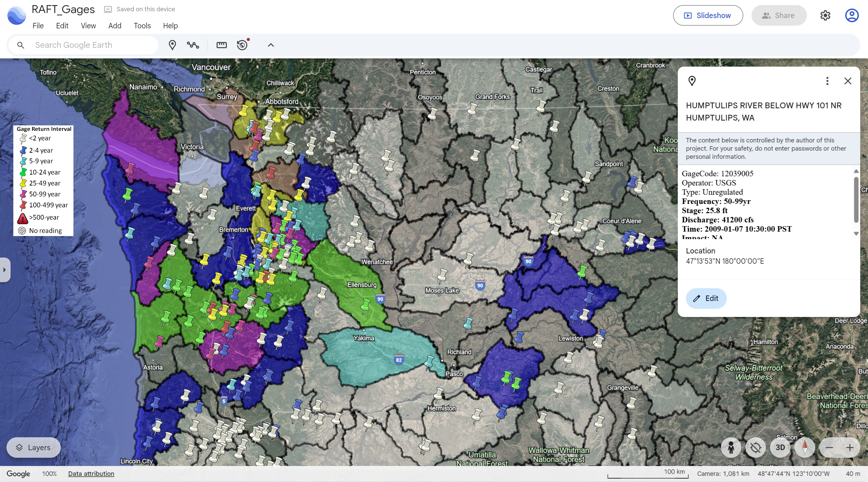Click the Edit button in info panel
Screen dimensions: 868x482
pyautogui.click(x=706, y=298)
